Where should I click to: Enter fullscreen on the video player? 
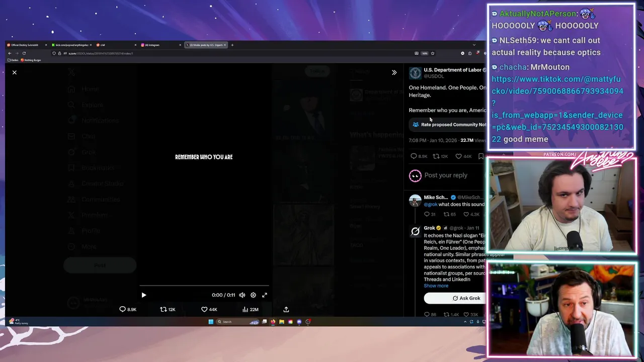[265, 295]
